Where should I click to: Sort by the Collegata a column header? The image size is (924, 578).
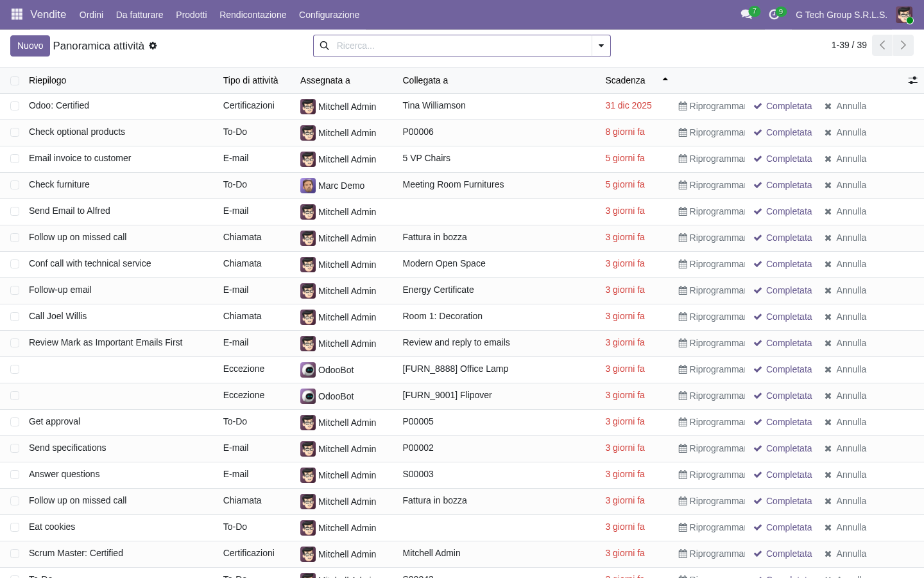tap(425, 80)
